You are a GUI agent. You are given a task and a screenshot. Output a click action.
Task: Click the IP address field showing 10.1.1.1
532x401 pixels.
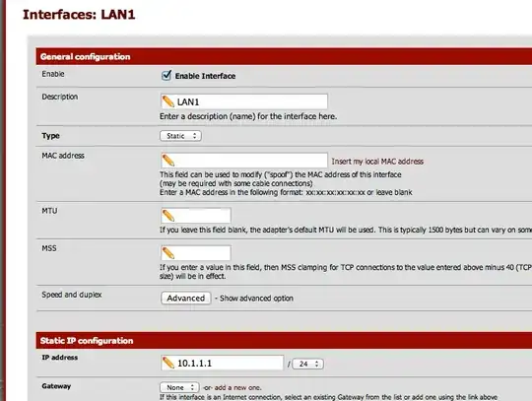(222, 363)
